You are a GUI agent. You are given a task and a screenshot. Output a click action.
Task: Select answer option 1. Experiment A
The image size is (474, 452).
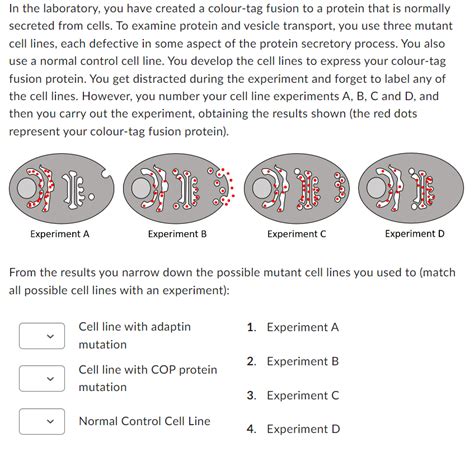click(293, 327)
